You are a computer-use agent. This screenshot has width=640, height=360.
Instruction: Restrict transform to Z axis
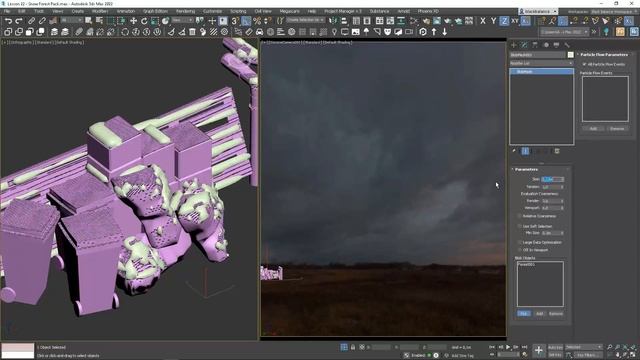[504, 20]
